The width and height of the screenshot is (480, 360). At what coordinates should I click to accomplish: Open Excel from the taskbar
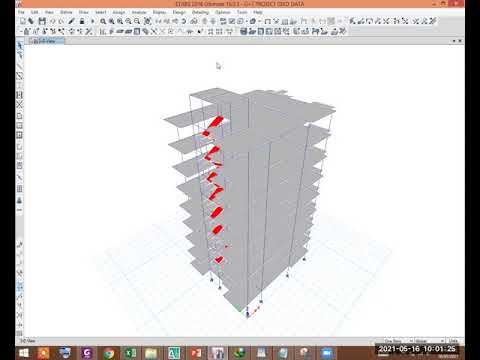point(130,353)
